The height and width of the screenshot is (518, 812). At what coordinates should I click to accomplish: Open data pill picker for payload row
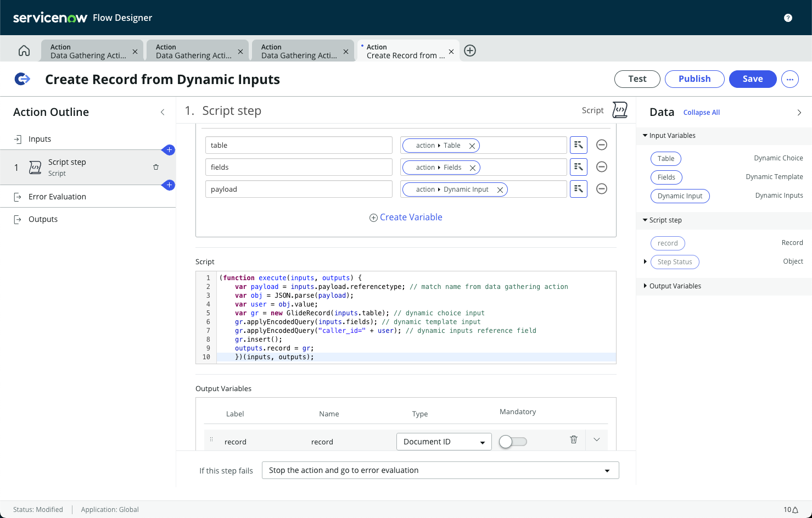click(x=579, y=189)
